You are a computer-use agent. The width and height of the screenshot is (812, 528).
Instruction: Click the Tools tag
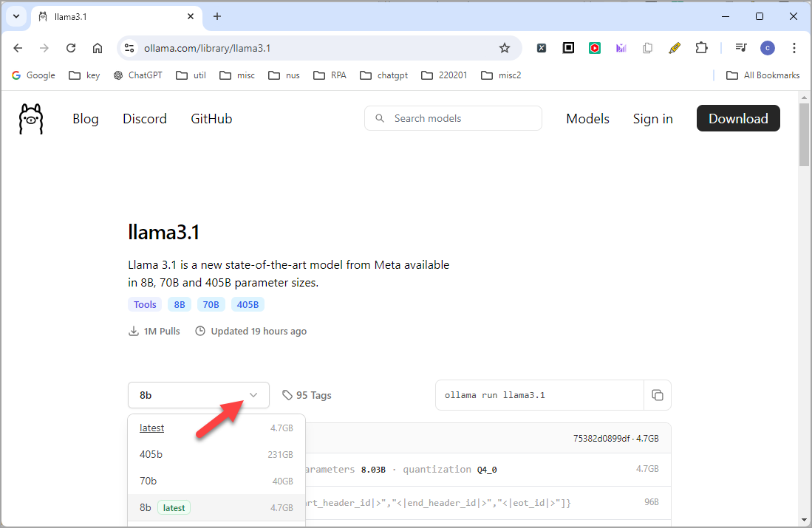[145, 304]
